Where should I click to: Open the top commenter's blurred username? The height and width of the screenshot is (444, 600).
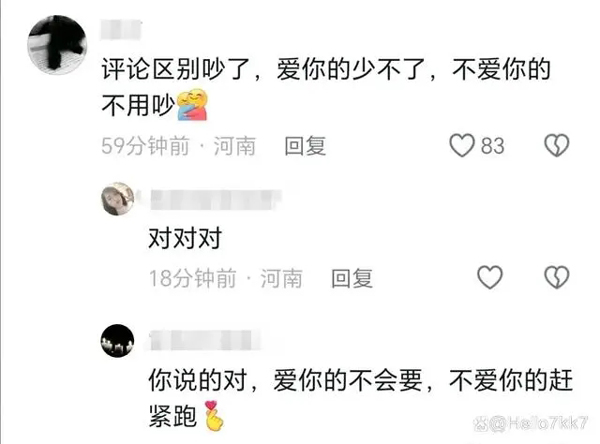121,30
